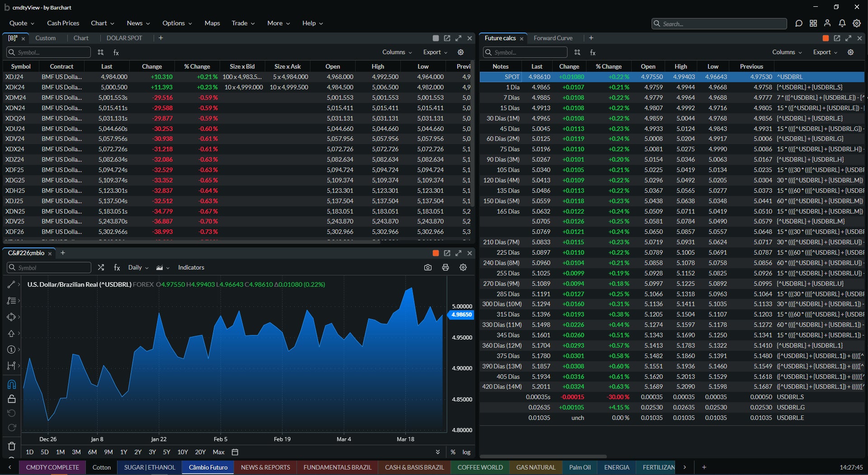Viewport: 868px width, 475px height.
Task: Delete drawings with trash icon in chart sidebar
Action: point(12,446)
